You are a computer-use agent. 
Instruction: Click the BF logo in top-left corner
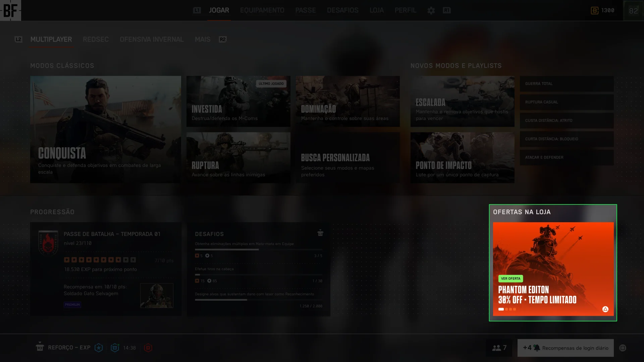[x=10, y=10]
